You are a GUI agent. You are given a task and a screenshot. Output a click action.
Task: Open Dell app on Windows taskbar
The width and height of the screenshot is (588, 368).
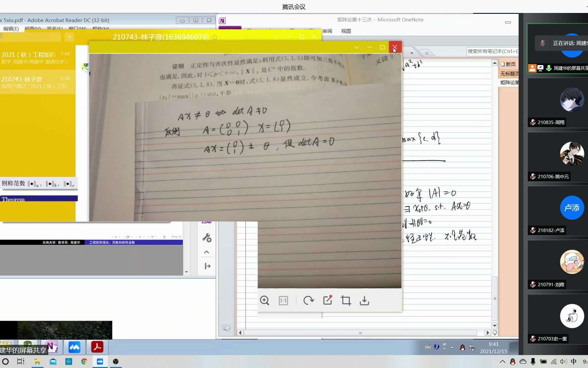(69, 362)
